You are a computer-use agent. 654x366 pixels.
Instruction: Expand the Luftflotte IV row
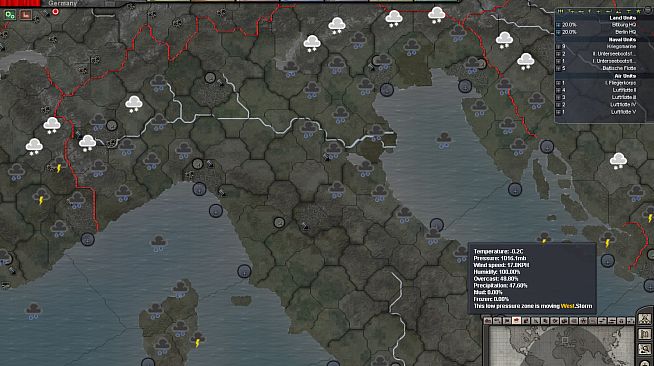pos(558,105)
